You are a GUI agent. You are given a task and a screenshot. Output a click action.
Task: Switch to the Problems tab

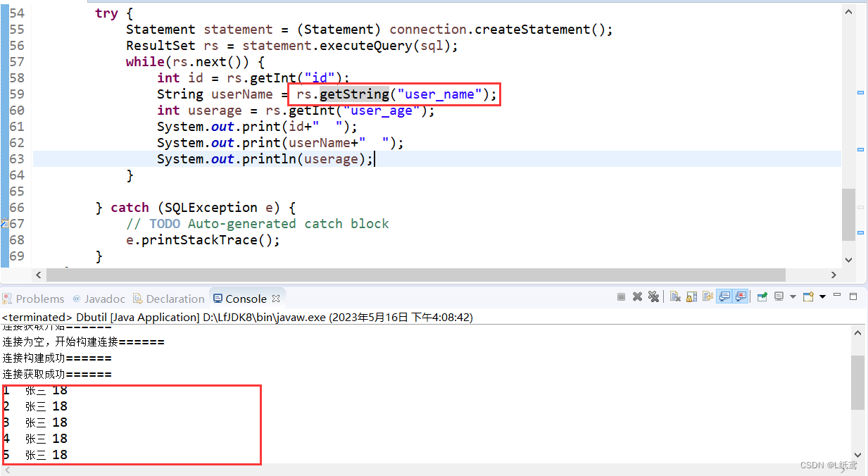[x=40, y=298]
